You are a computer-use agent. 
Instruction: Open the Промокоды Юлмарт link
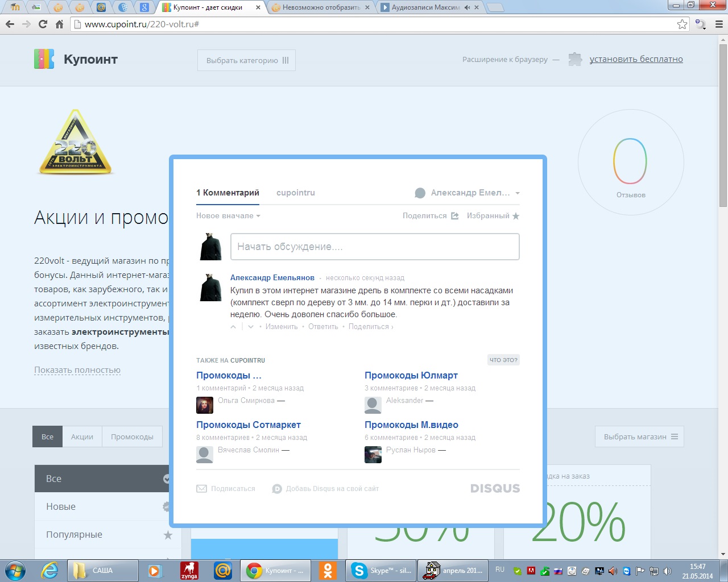411,375
